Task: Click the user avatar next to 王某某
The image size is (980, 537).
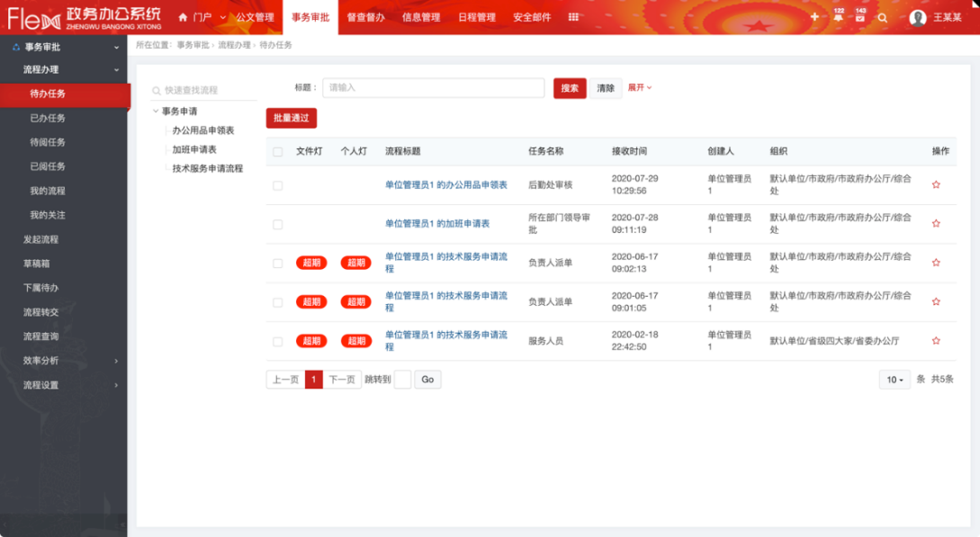Action: (x=917, y=17)
